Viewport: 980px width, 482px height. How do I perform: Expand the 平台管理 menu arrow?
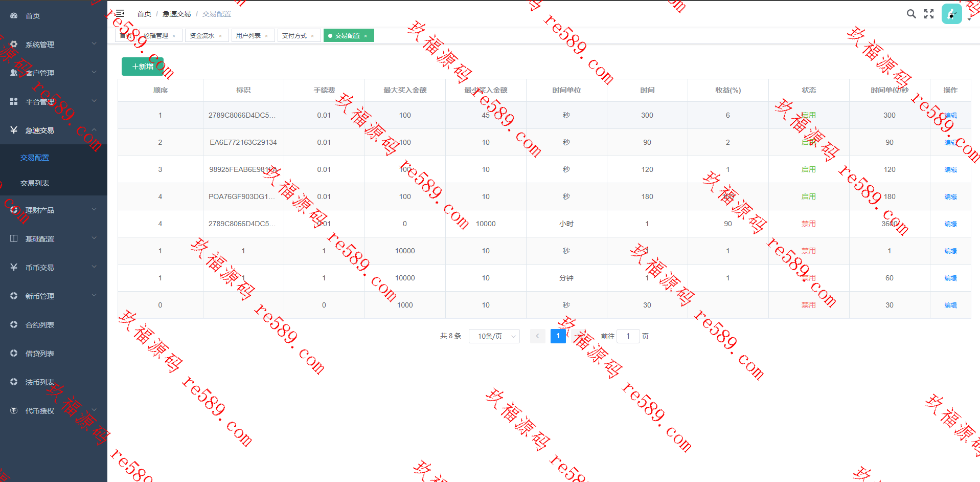(94, 101)
